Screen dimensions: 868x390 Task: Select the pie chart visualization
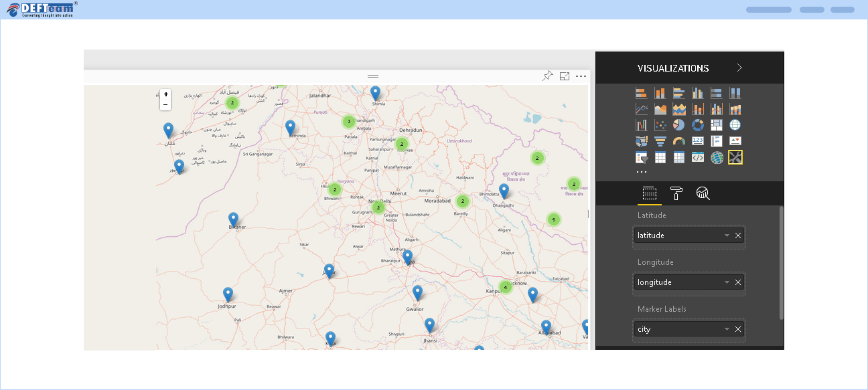[x=678, y=125]
